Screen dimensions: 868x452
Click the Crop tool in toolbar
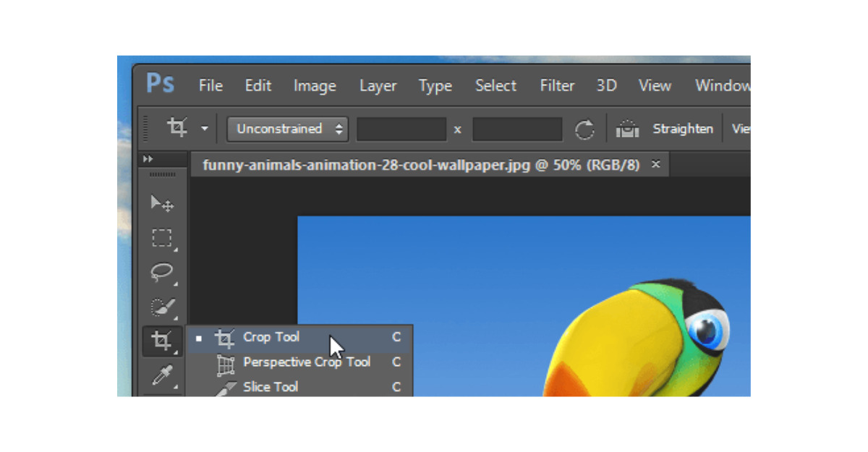pos(161,340)
